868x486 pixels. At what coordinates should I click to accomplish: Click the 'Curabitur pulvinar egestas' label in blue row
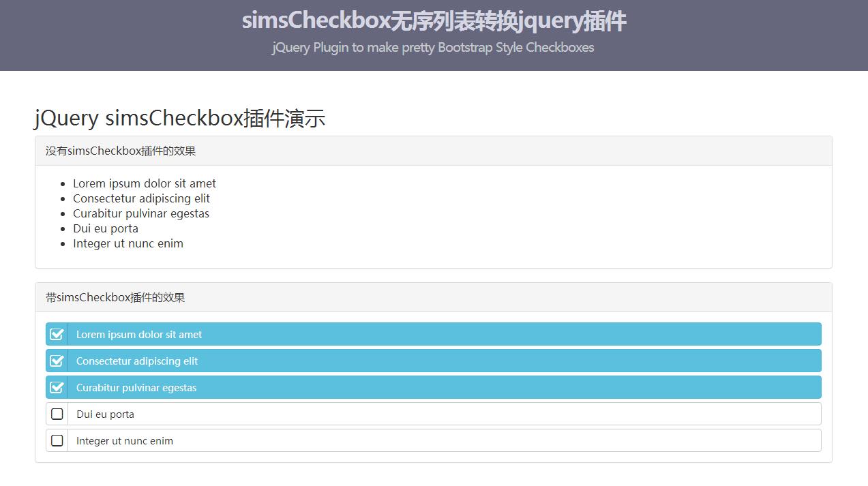tap(136, 387)
